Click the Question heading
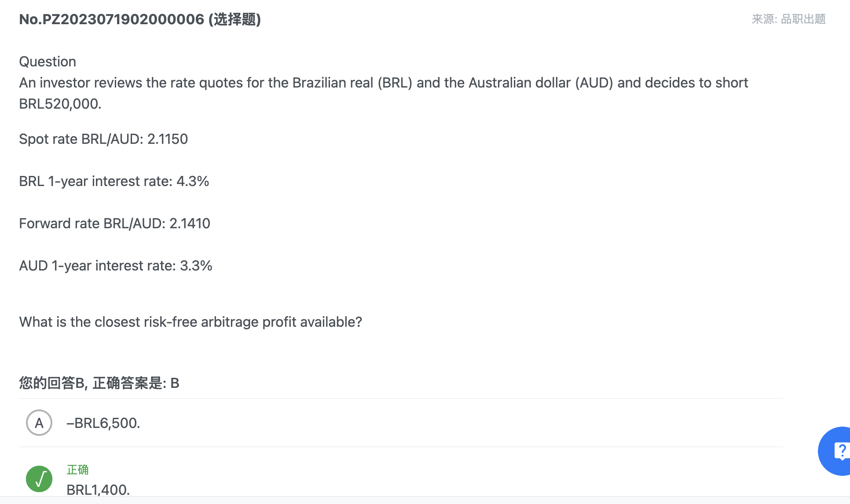Image resolution: width=850 pixels, height=504 pixels. pos(48,62)
